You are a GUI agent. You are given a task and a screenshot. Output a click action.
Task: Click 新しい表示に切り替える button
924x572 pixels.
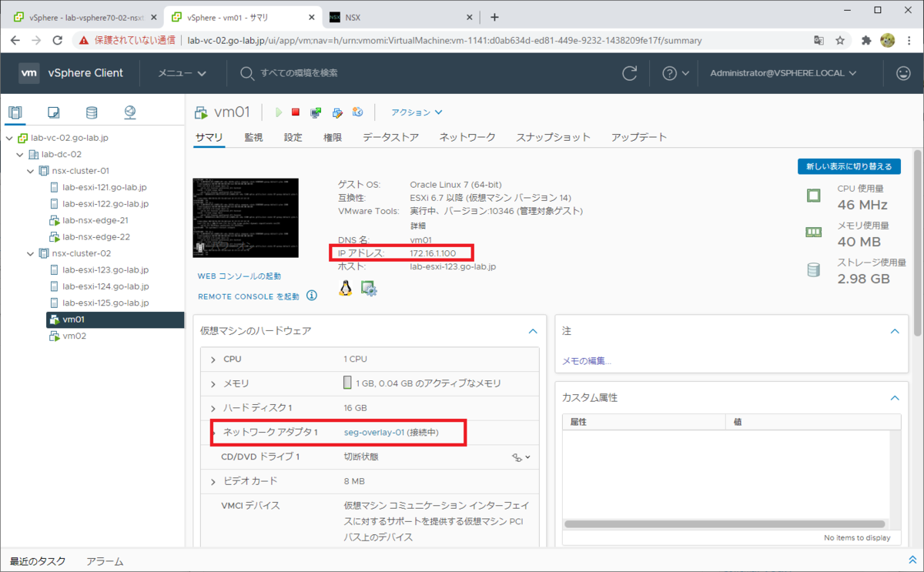pyautogui.click(x=849, y=166)
